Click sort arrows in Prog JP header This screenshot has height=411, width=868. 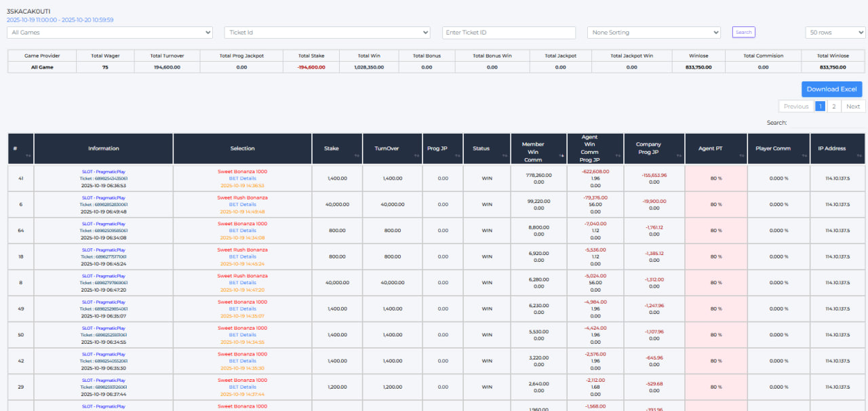tap(457, 156)
